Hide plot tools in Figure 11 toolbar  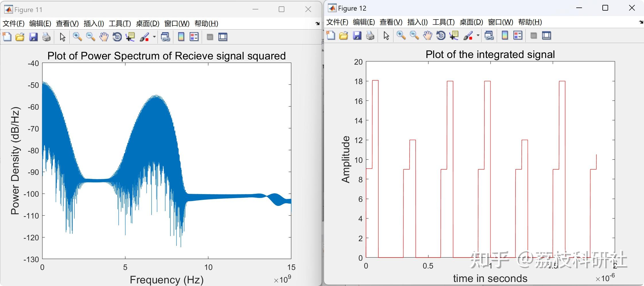click(x=210, y=37)
